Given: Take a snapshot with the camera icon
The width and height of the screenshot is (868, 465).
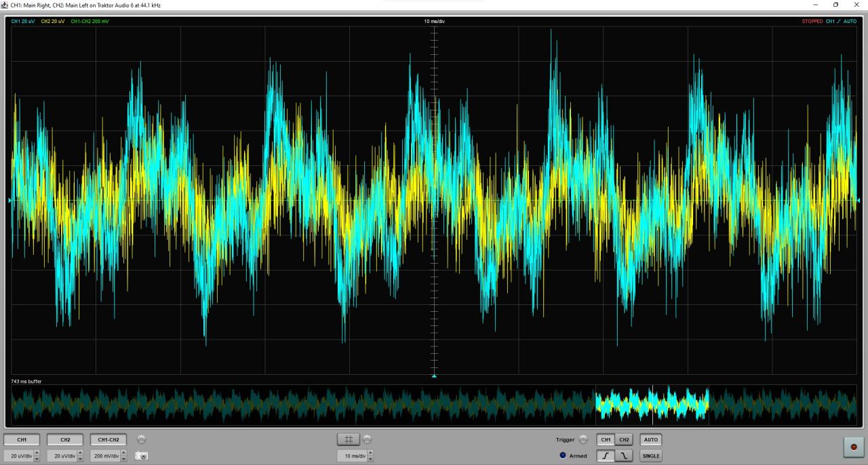Looking at the screenshot, I should tap(141, 456).
